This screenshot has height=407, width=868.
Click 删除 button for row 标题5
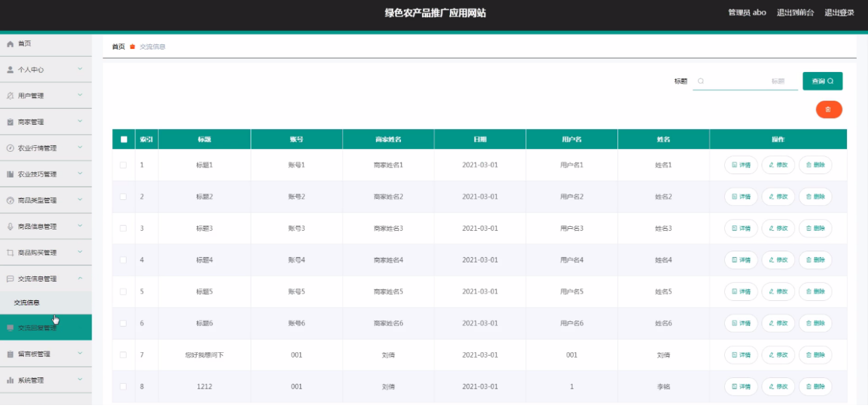pos(815,292)
